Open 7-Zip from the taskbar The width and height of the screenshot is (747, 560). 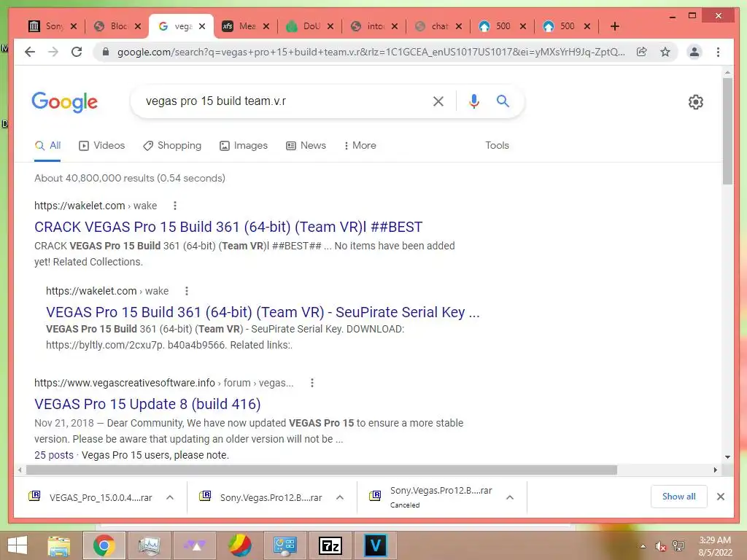[x=330, y=545]
